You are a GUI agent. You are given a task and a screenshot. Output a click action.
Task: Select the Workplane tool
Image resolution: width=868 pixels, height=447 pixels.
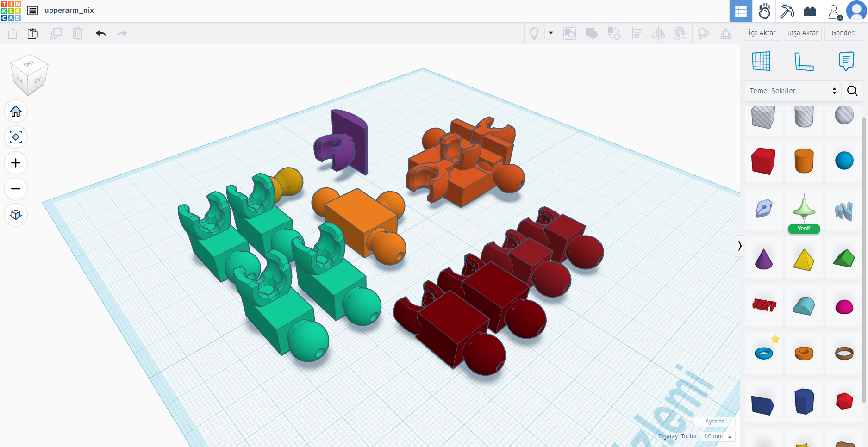pyautogui.click(x=762, y=61)
